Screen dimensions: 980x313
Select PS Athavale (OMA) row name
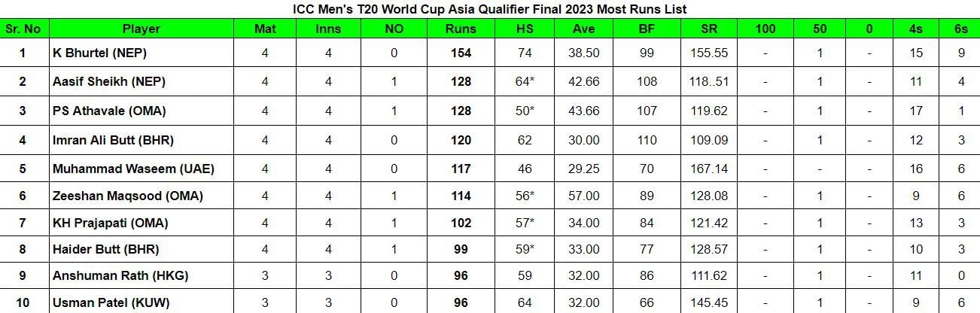[x=109, y=111]
